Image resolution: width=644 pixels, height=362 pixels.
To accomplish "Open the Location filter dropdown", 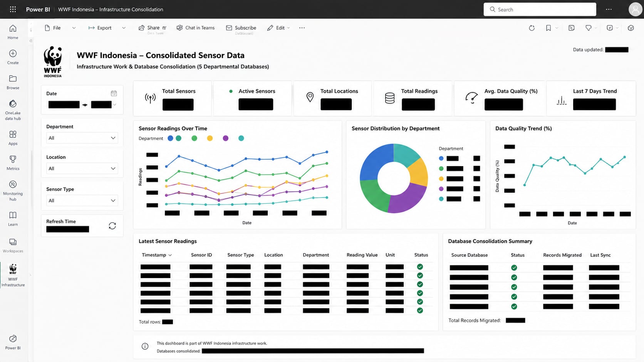I will pos(82,168).
